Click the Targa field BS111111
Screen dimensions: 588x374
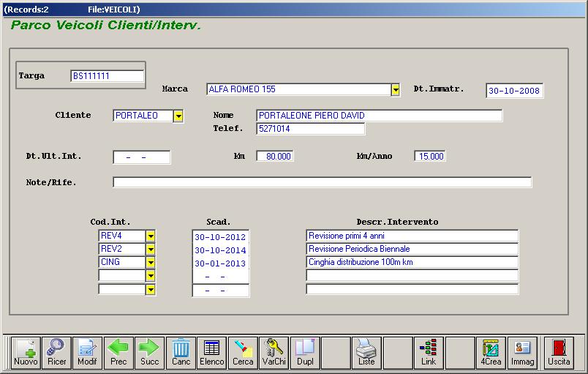tap(108, 76)
